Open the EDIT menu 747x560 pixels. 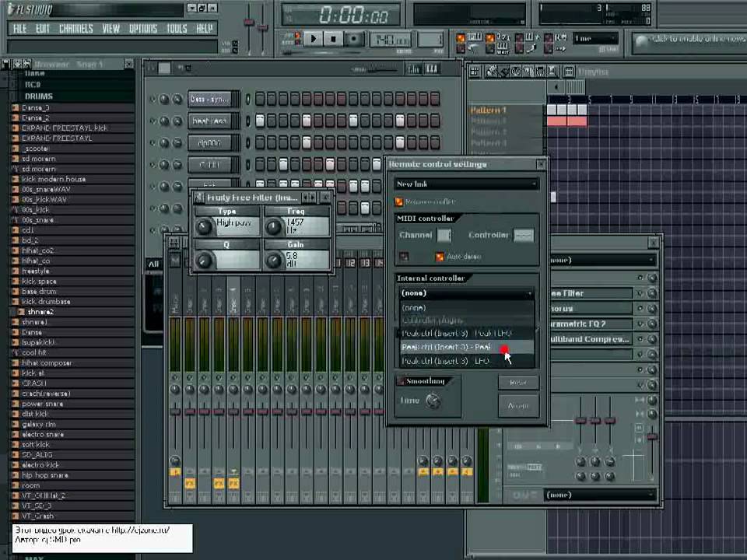(42, 29)
